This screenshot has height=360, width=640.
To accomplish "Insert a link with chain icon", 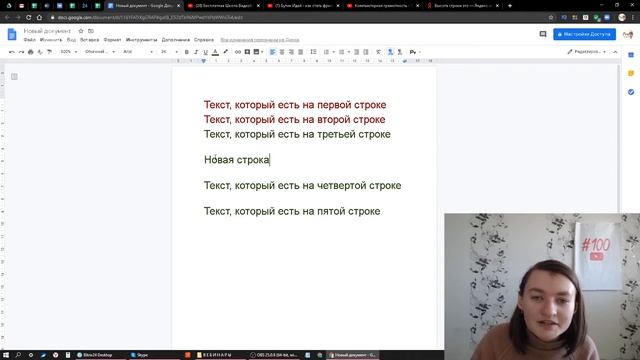I will point(238,52).
